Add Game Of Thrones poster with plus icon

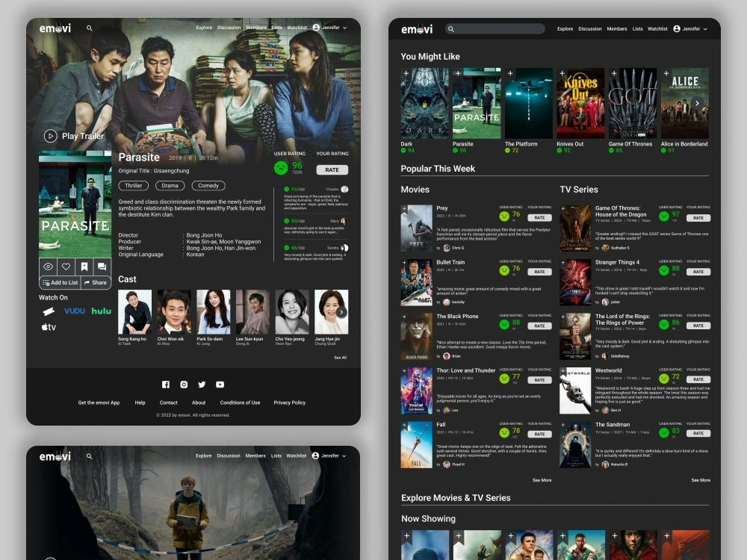click(614, 73)
